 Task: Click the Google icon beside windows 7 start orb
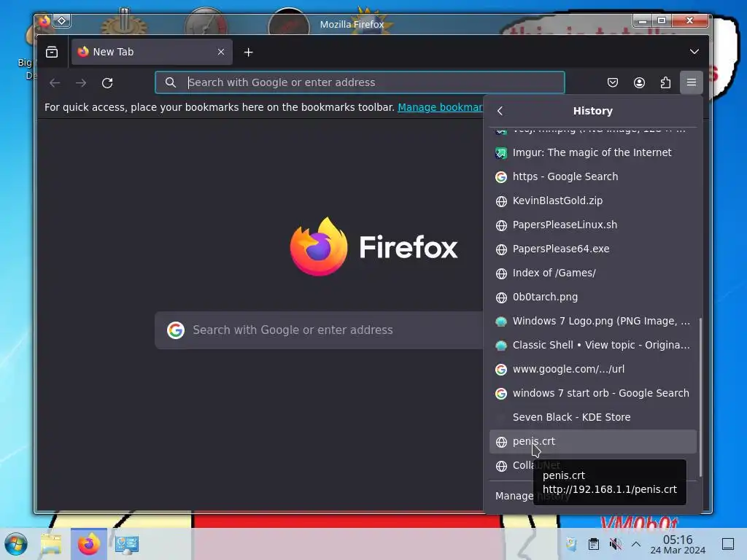[501, 393]
